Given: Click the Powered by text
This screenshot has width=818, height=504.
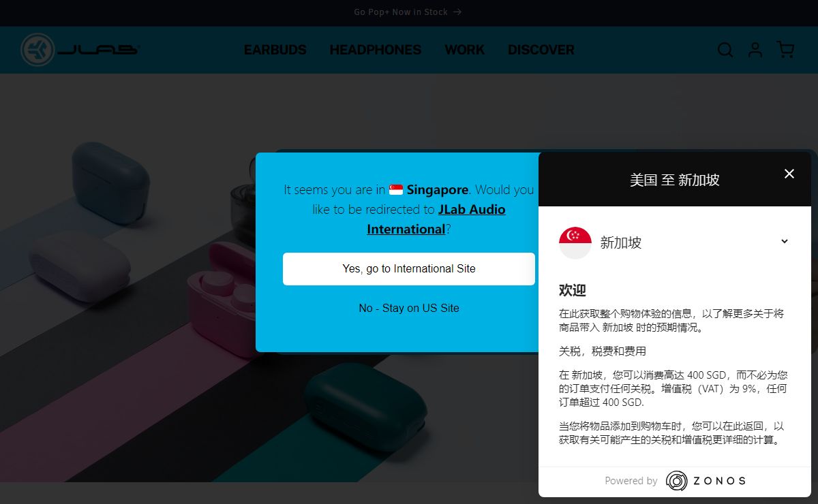Looking at the screenshot, I should click(x=631, y=481).
